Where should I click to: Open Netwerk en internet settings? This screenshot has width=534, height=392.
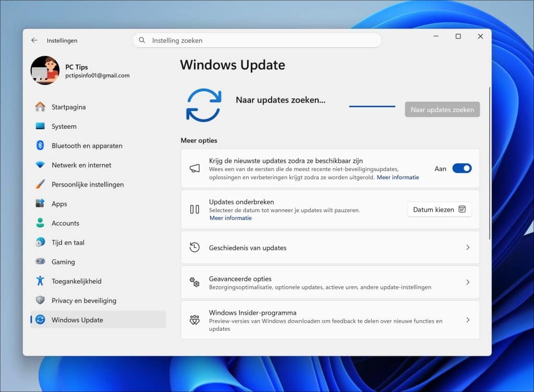[x=98, y=165]
